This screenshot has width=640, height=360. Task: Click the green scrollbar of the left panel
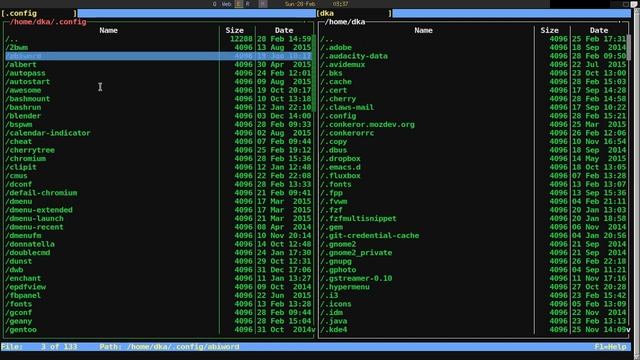click(313, 73)
